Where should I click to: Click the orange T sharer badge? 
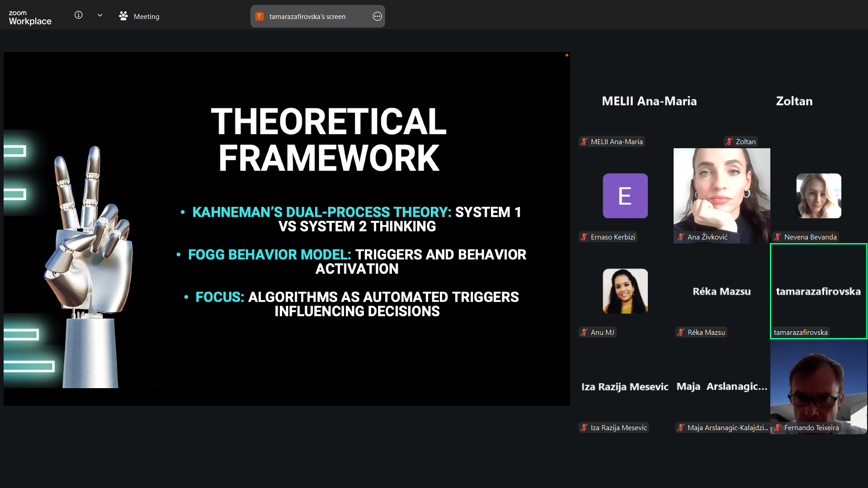click(259, 16)
